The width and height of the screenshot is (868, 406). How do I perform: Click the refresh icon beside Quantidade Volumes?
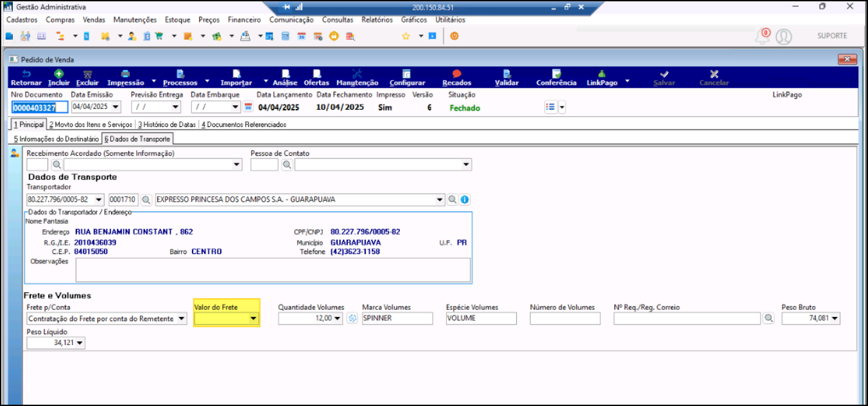352,318
